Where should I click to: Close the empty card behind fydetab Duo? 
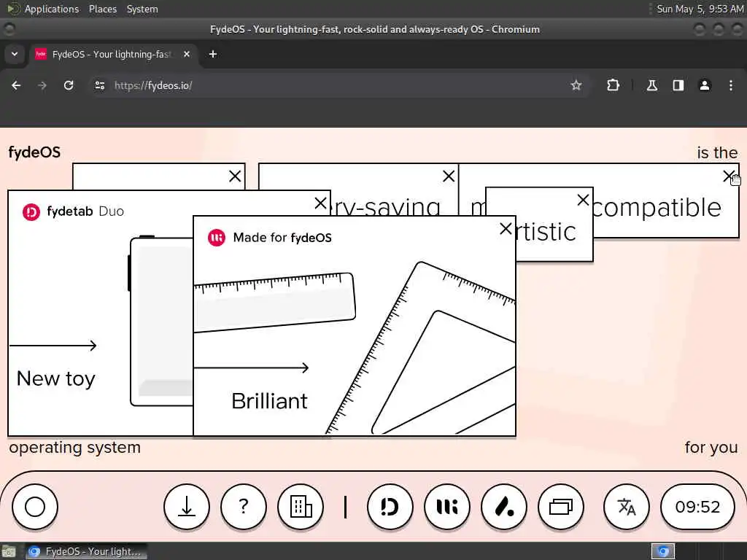pyautogui.click(x=235, y=176)
